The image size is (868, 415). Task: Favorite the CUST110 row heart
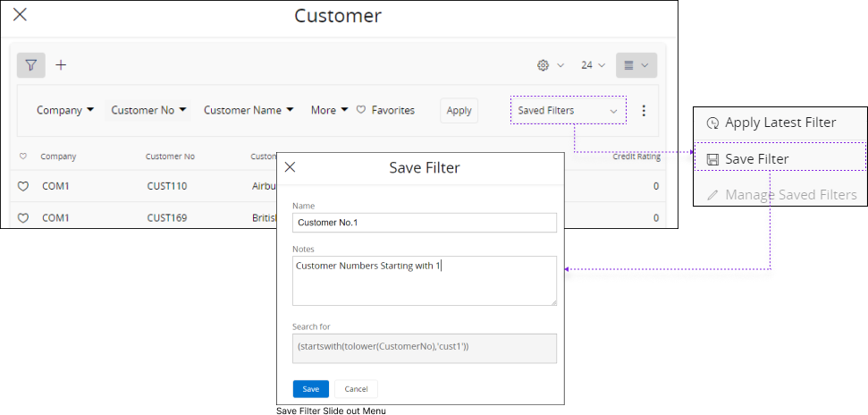[23, 187]
